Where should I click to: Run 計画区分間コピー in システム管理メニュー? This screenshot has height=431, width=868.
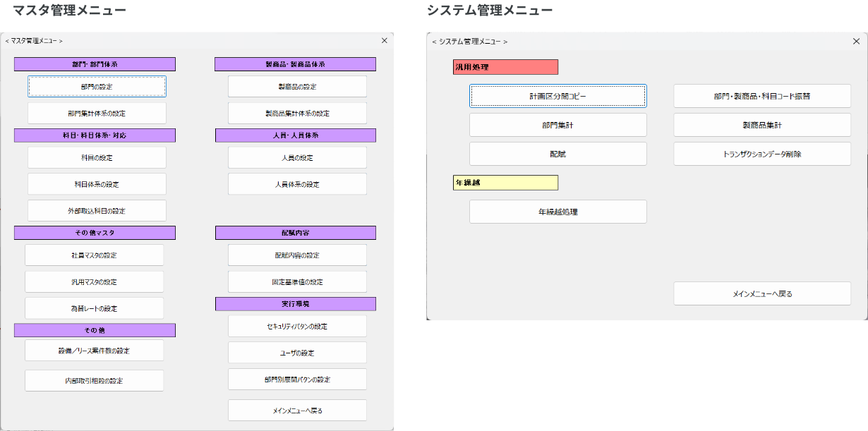point(558,95)
